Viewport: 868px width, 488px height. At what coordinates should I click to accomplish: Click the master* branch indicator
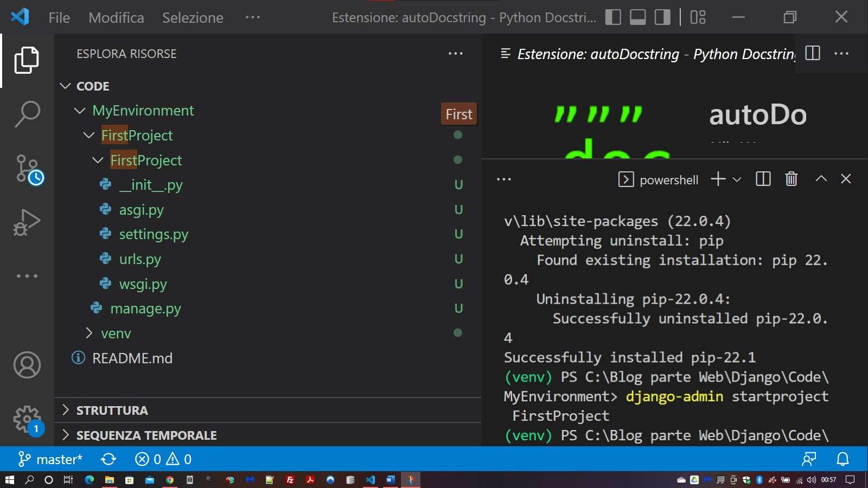[x=50, y=459]
